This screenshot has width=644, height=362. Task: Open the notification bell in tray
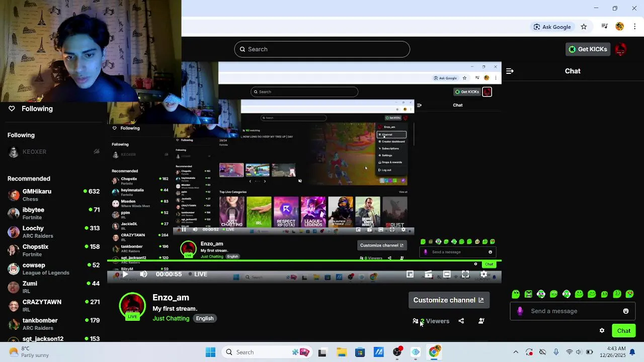tap(632, 352)
